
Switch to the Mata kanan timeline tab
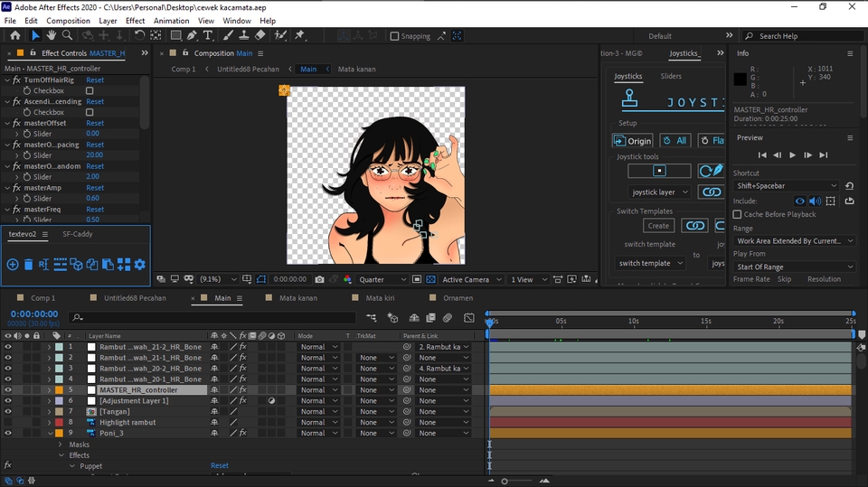click(x=297, y=298)
